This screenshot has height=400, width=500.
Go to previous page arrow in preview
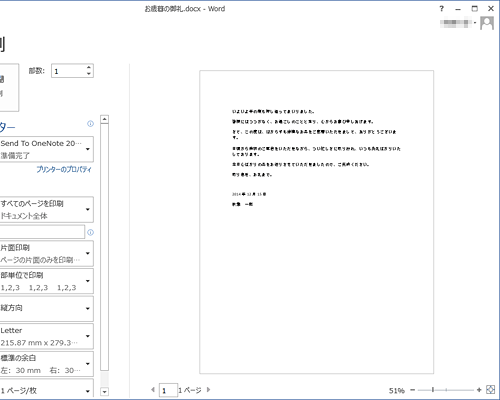(x=153, y=389)
